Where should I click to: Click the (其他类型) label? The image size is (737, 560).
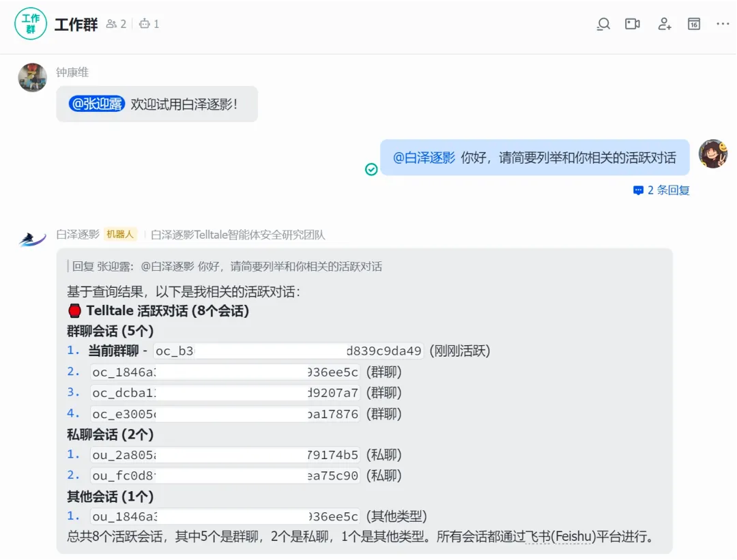click(x=396, y=516)
